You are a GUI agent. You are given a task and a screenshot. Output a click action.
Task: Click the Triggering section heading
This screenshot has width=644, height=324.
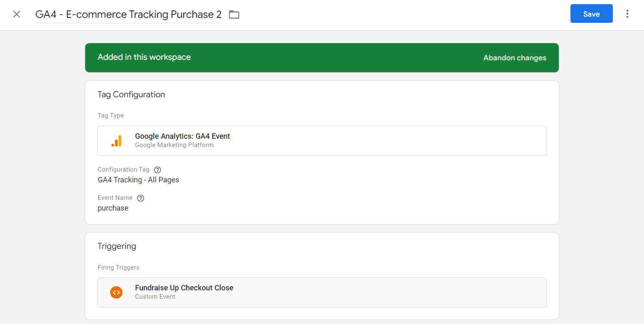117,246
